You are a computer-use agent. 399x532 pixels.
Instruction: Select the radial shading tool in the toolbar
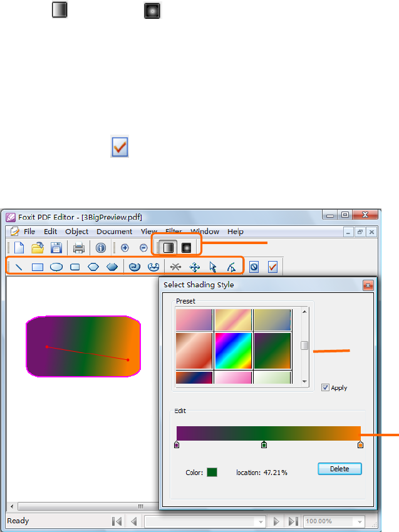pyautogui.click(x=187, y=248)
